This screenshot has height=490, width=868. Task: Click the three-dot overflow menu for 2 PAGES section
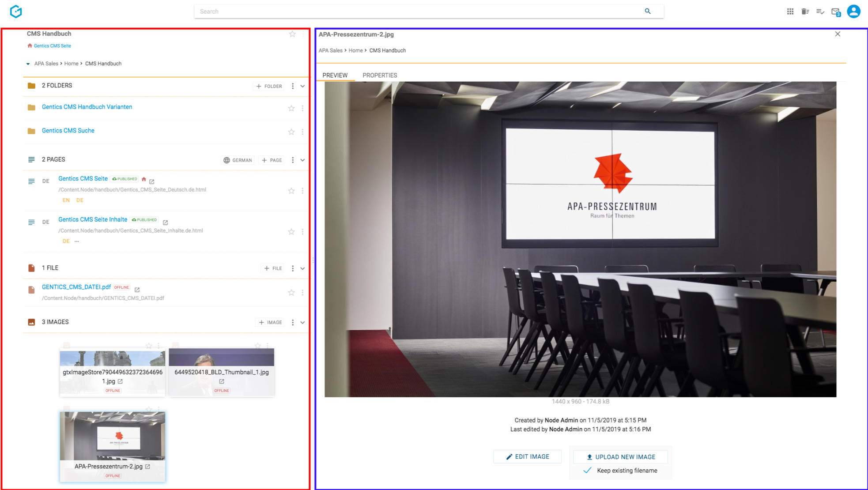292,159
